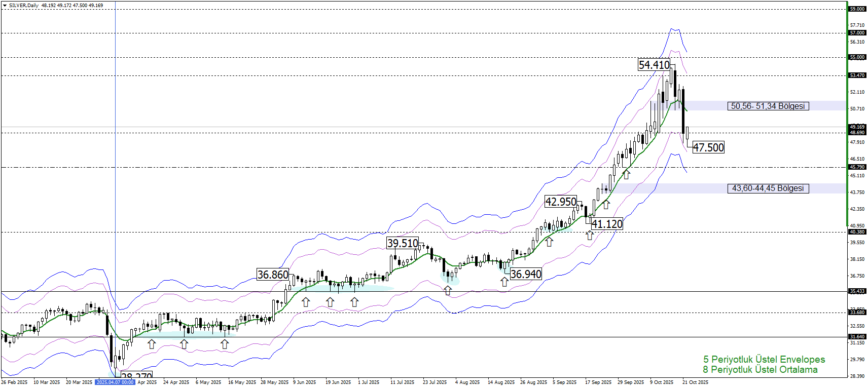Click the 6 May 2025 date label
868x388 pixels.
208,382
